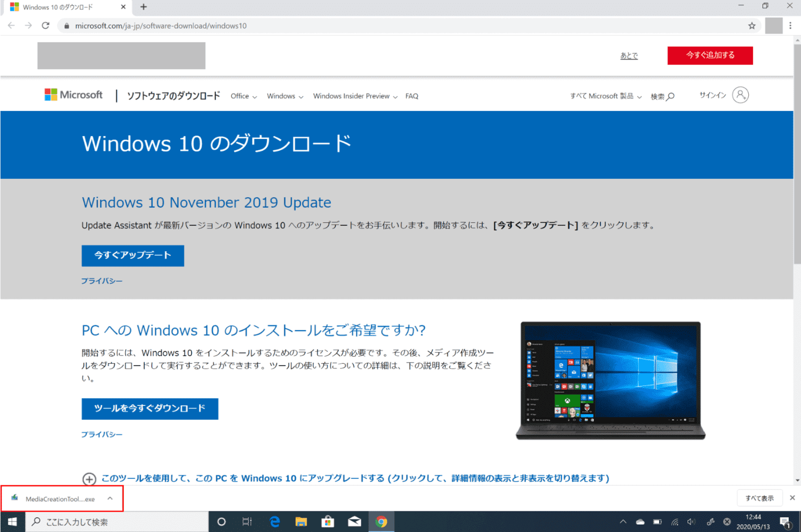Open Windows Start menu
The image size is (801, 532).
point(12,522)
